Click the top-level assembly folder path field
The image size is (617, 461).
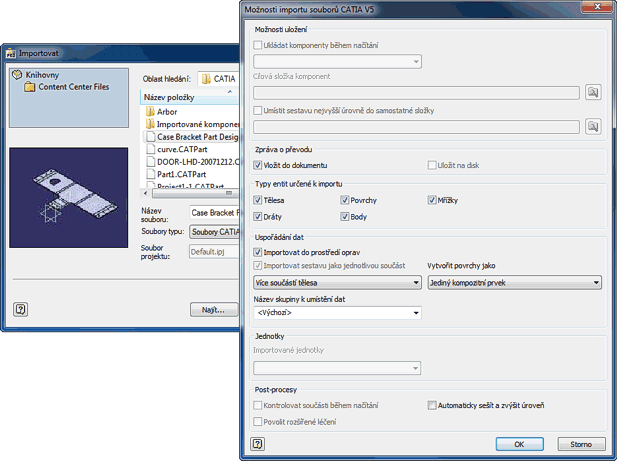pos(416,127)
